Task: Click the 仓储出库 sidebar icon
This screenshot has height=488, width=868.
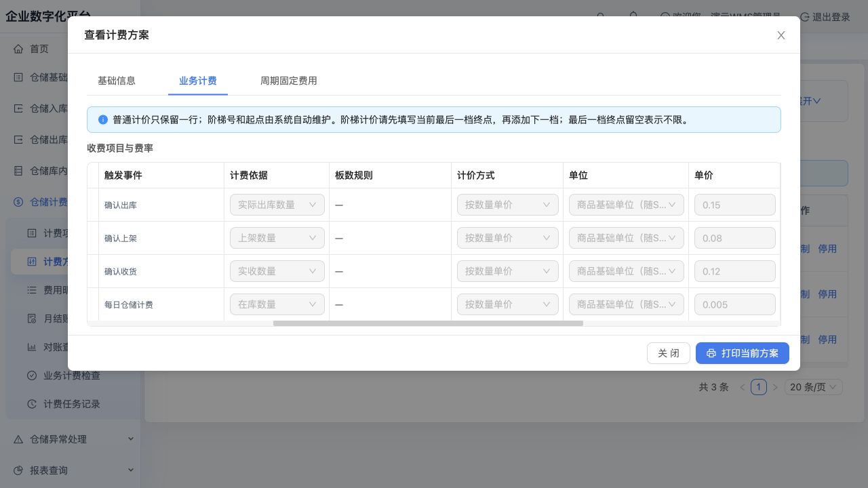Action: tap(18, 140)
